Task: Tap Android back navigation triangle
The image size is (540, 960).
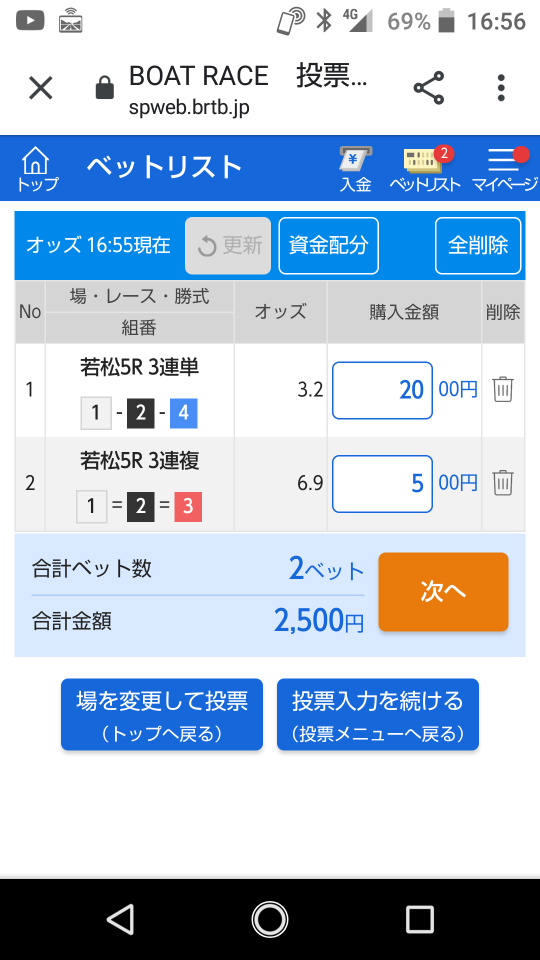Action: coord(120,919)
